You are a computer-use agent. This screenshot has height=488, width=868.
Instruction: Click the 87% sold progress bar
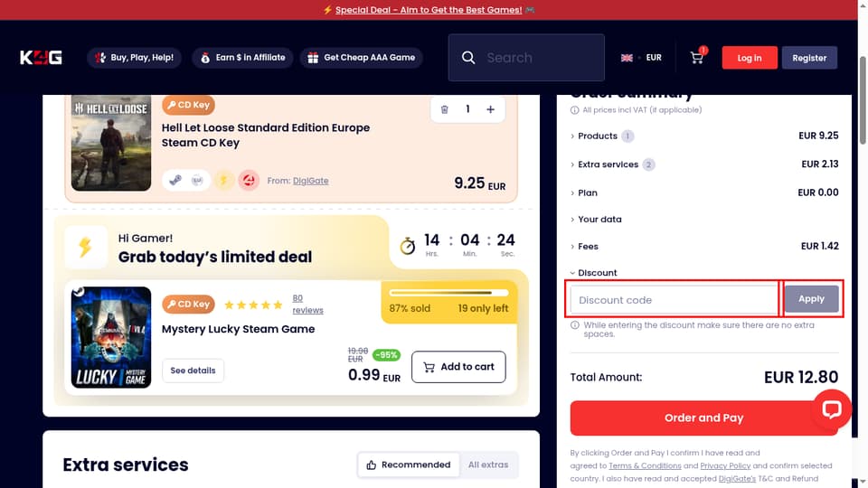448,293
